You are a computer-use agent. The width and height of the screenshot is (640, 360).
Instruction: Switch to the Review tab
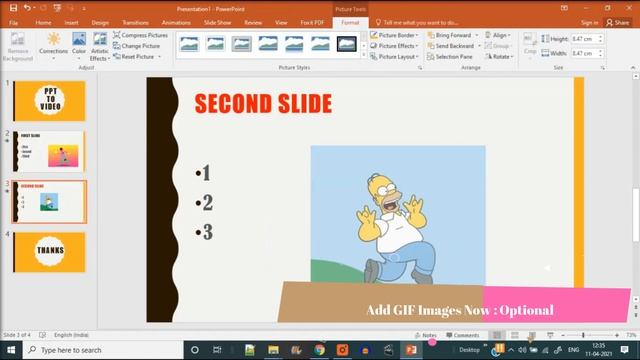coord(253,22)
